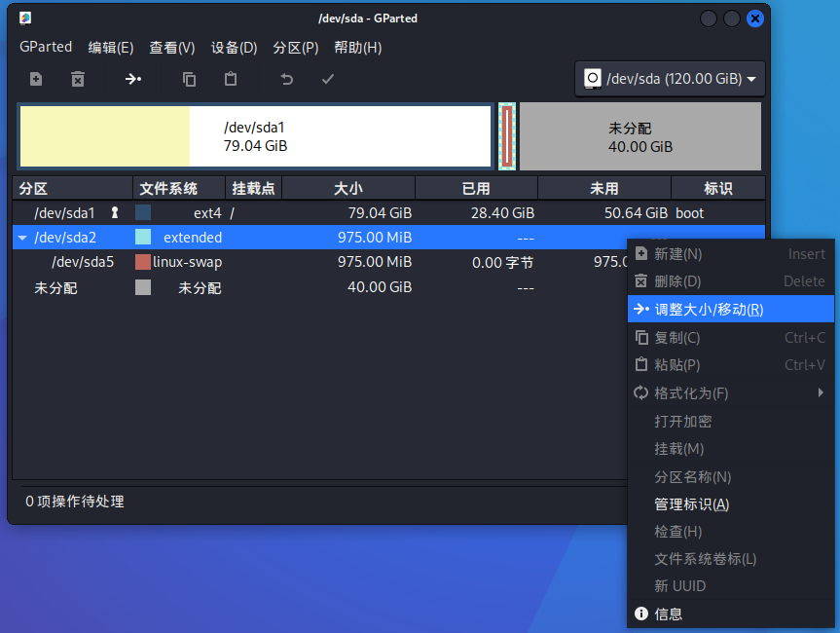Screen dimensions: 840x633
Task: Open the 查看(V) menu
Action: point(172,47)
